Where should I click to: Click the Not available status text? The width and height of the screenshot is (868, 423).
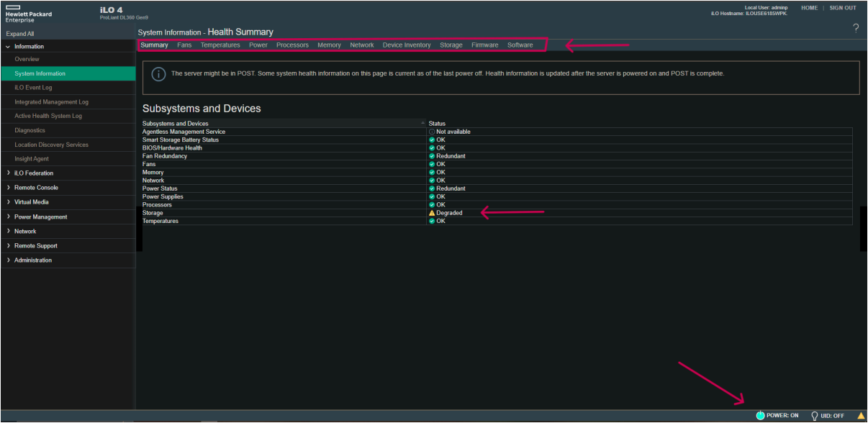click(453, 132)
